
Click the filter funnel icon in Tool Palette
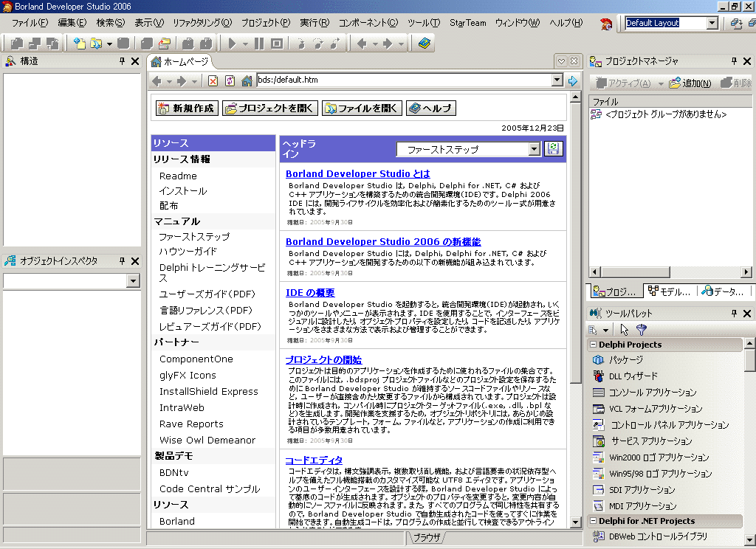point(642,330)
